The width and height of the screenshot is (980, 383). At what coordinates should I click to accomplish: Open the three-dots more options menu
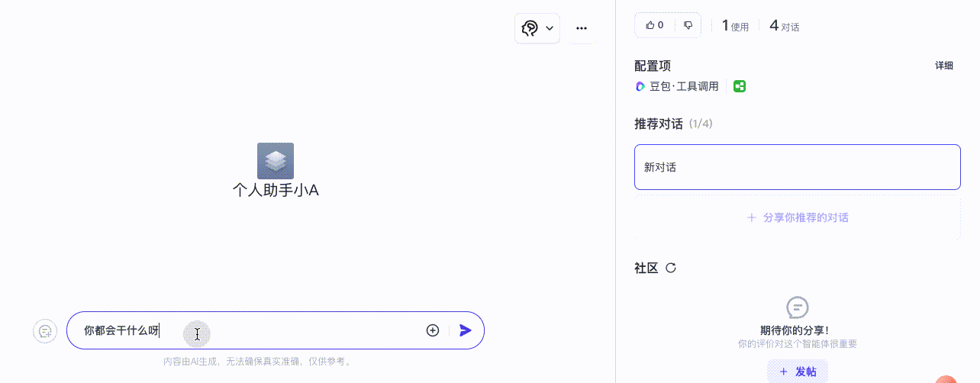pos(582,28)
